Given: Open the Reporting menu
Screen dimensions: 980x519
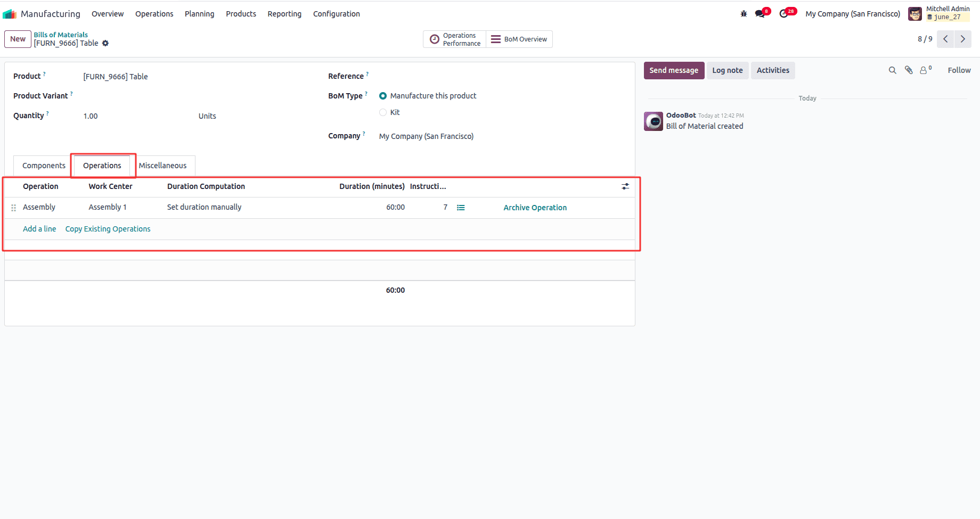Looking at the screenshot, I should 284,14.
